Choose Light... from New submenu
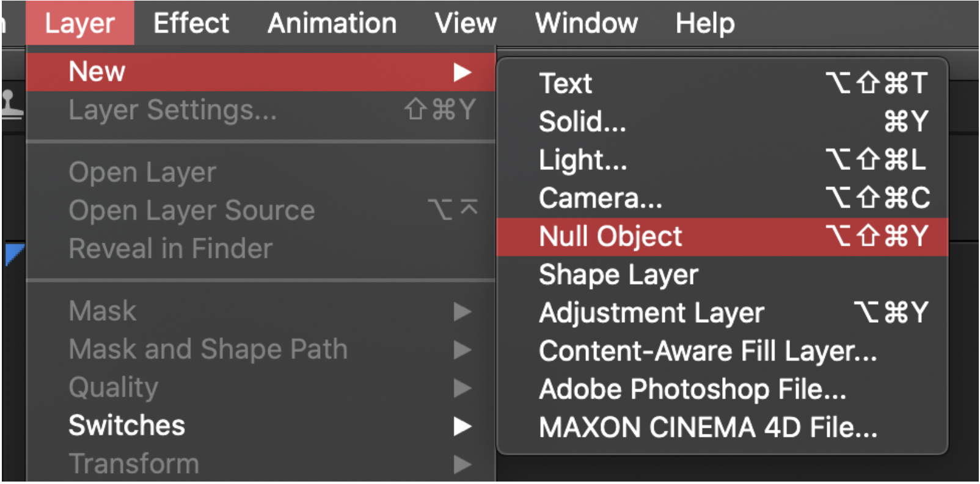980x484 pixels. pyautogui.click(x=723, y=160)
